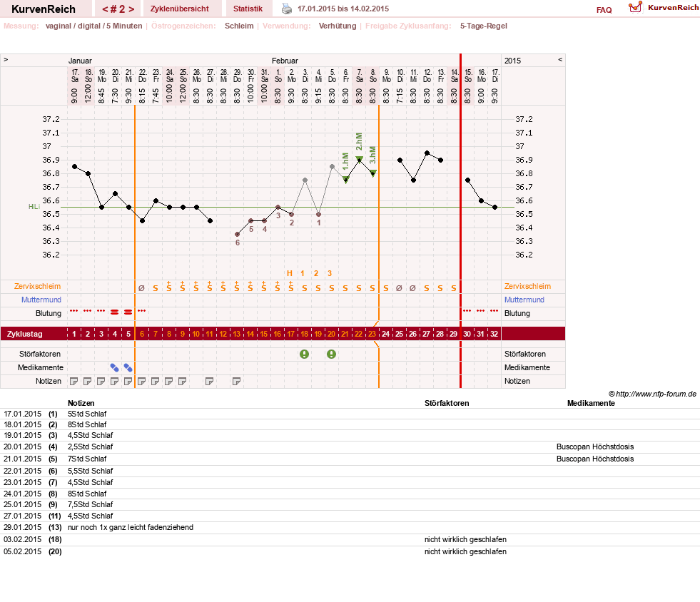700x602 pixels.
Task: Click the heavy bleeding symbol on day 5
Action: (128, 312)
